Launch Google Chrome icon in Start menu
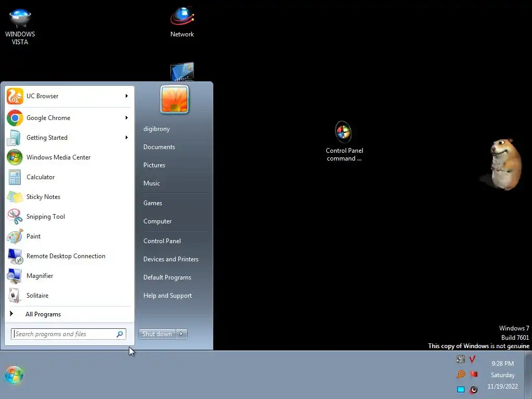The height and width of the screenshot is (399, 532). [x=15, y=118]
